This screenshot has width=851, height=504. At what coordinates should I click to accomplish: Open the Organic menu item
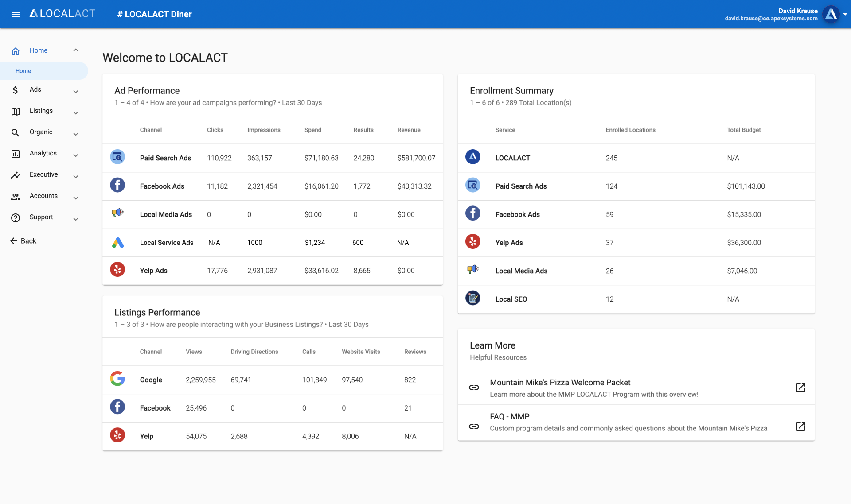coord(41,132)
